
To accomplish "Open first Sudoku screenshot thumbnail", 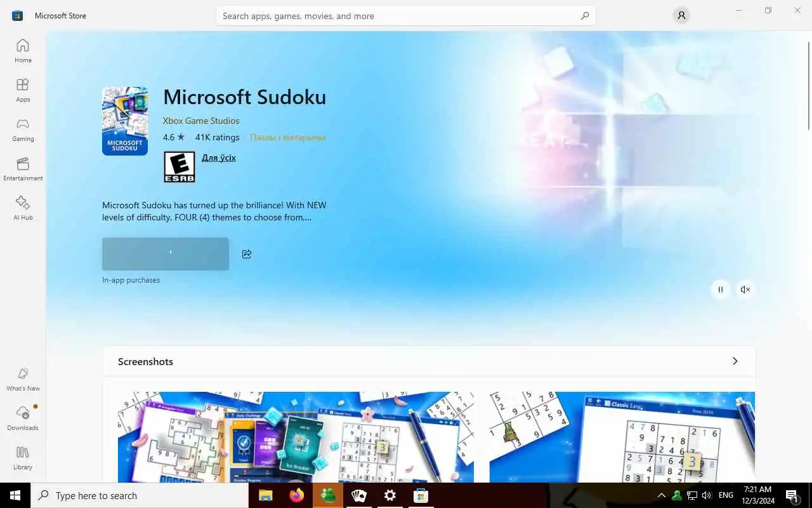I will click(x=296, y=437).
